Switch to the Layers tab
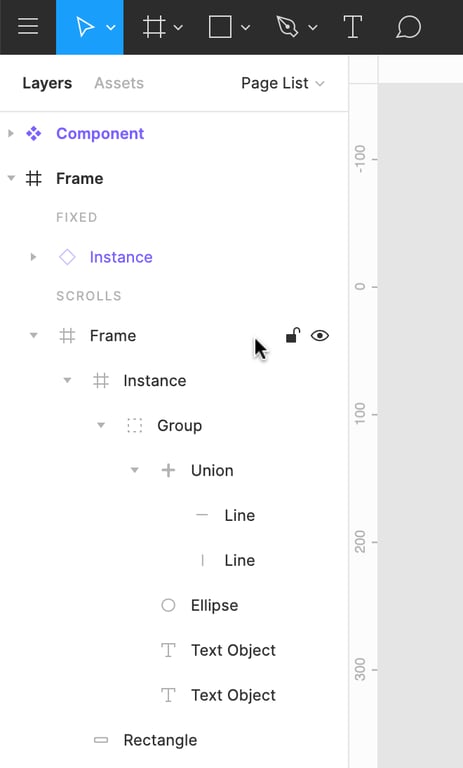 click(x=47, y=83)
